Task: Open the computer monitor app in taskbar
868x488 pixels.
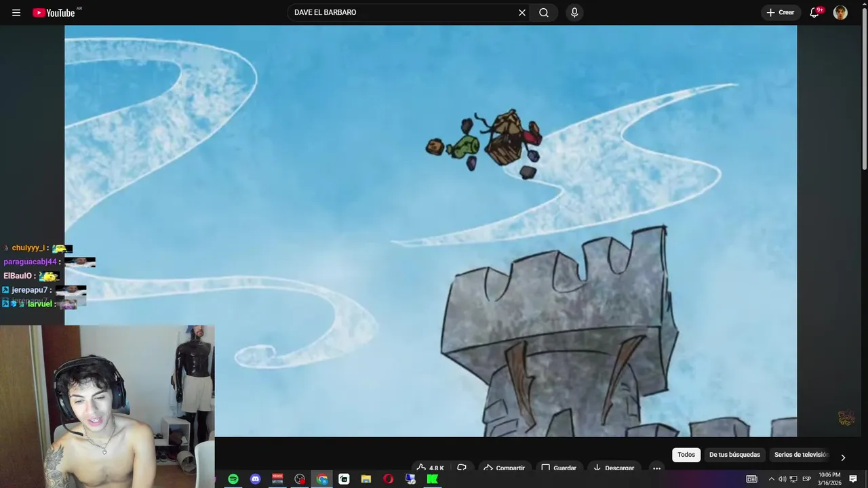Action: coord(410,479)
